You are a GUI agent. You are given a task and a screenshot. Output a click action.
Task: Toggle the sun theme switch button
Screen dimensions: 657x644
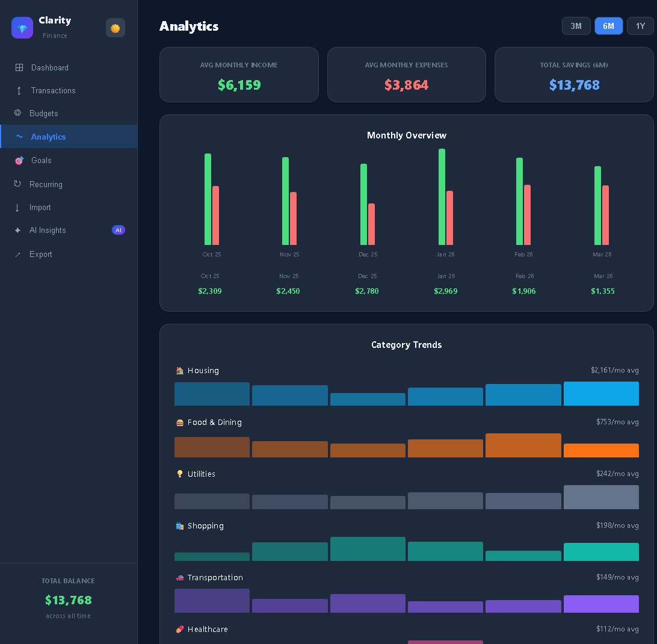pos(116,28)
